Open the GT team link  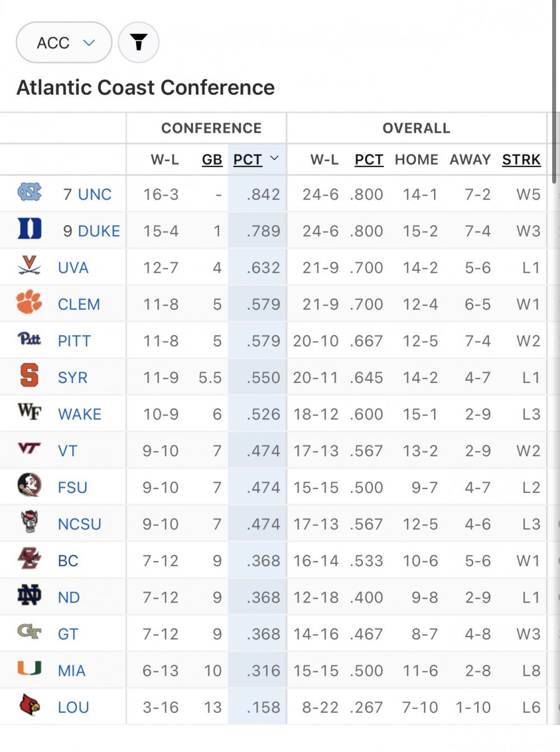point(68,634)
